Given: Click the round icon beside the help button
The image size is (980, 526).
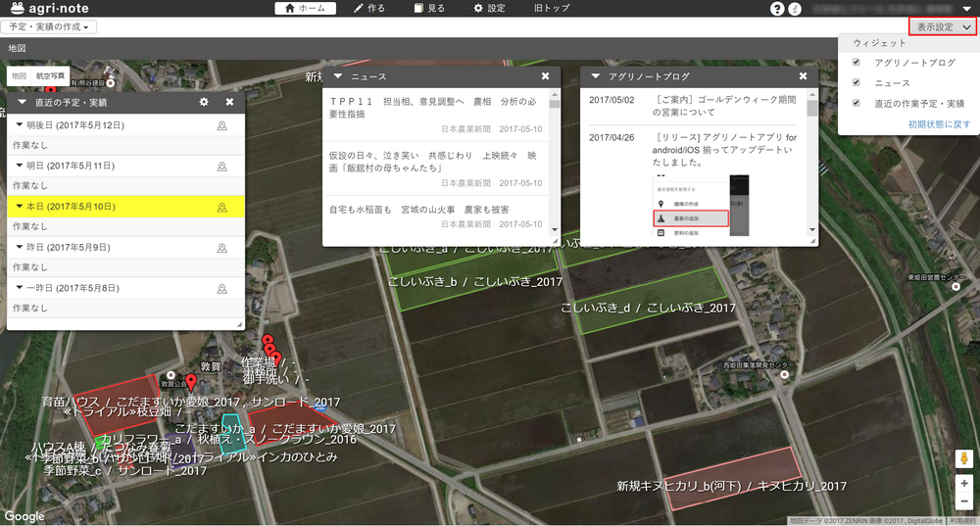Looking at the screenshot, I should click(x=795, y=9).
